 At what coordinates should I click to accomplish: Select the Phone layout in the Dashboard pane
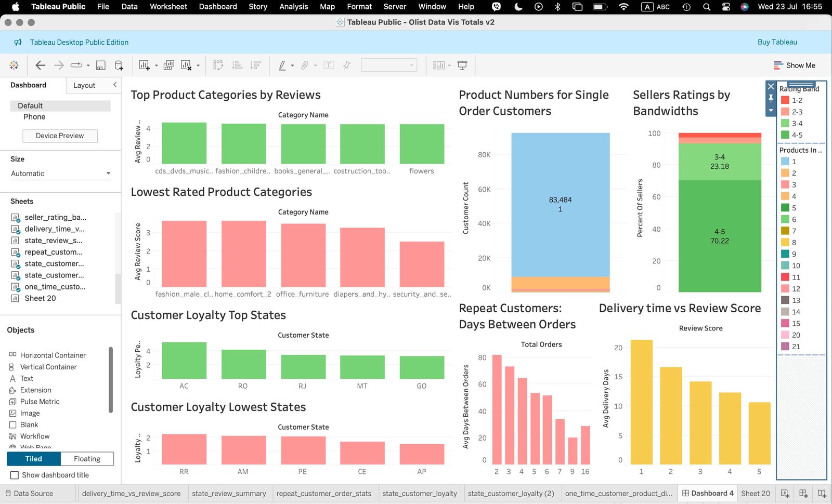pyautogui.click(x=34, y=117)
